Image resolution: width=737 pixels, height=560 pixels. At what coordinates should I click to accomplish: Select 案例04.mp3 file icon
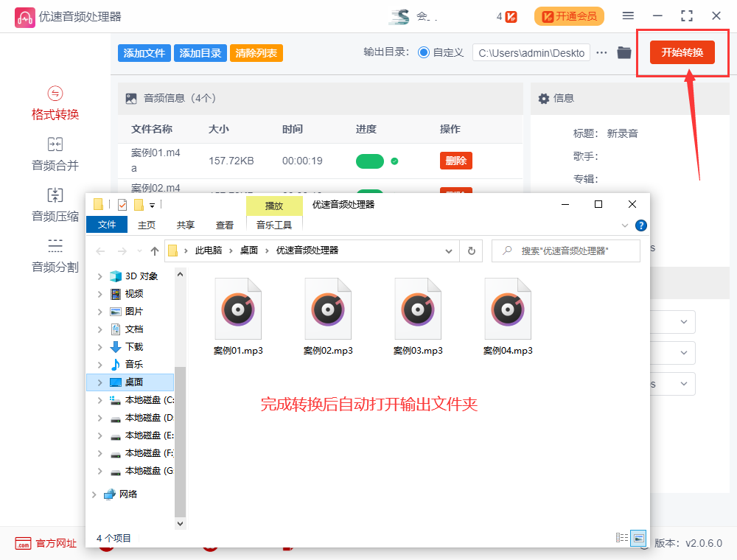click(x=508, y=309)
